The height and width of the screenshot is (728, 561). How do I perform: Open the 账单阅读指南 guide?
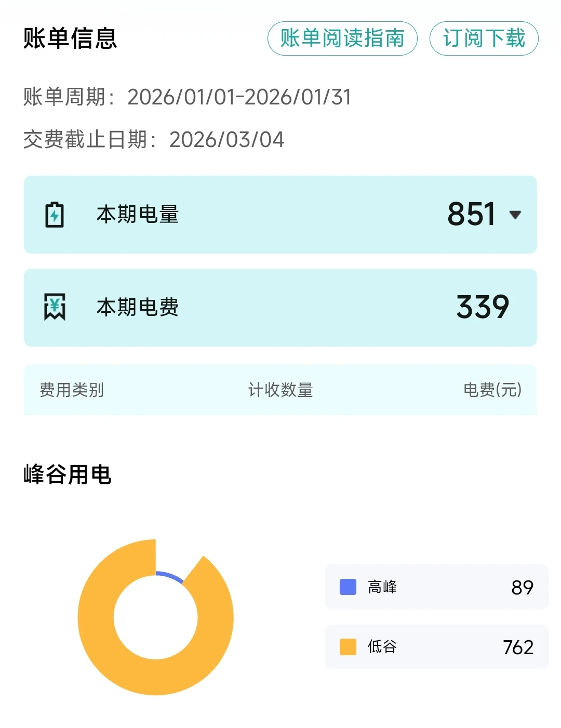click(x=342, y=38)
